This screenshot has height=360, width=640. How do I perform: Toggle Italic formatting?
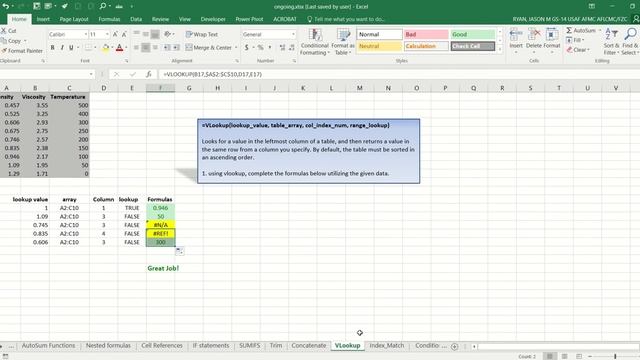click(x=62, y=48)
